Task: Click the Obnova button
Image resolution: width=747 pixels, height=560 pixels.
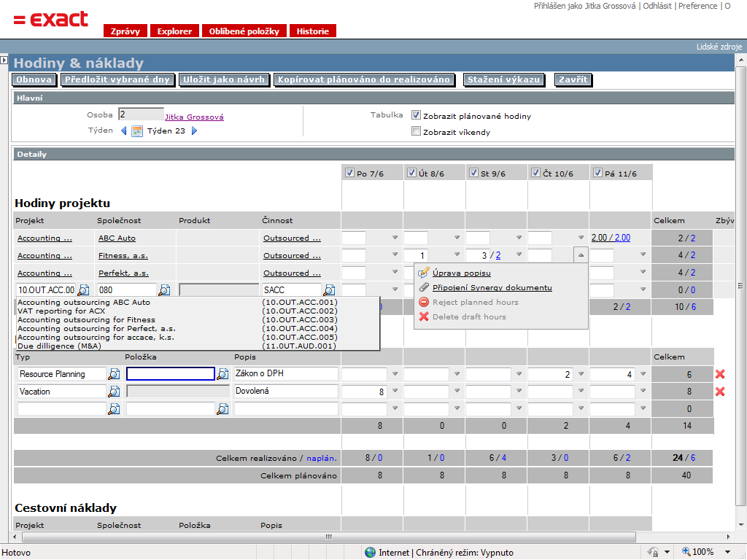Action: (34, 79)
